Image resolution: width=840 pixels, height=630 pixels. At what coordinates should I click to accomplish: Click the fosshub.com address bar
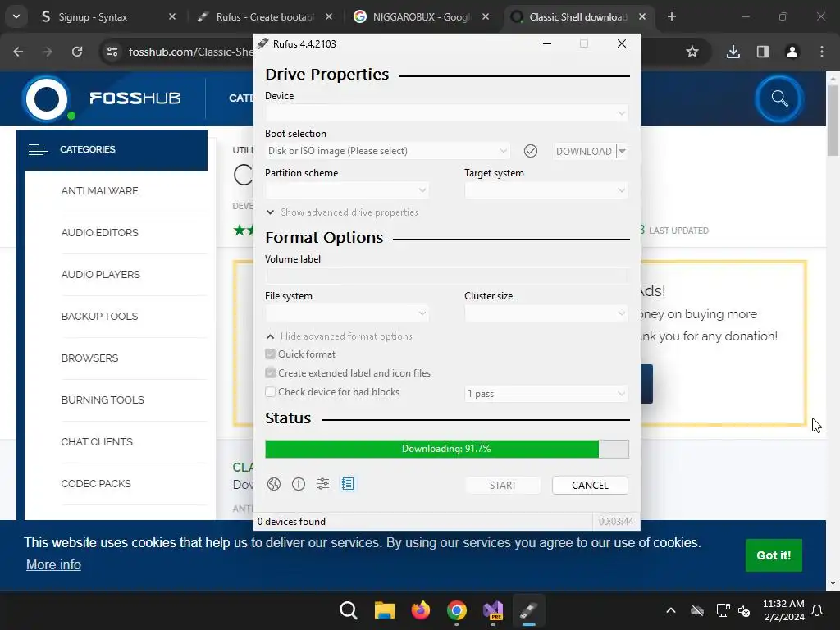[x=190, y=52]
